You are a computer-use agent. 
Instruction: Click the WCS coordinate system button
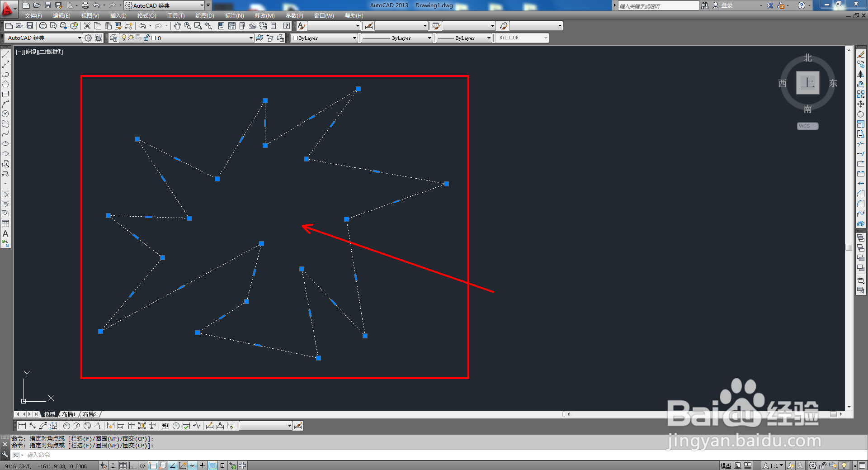point(807,126)
